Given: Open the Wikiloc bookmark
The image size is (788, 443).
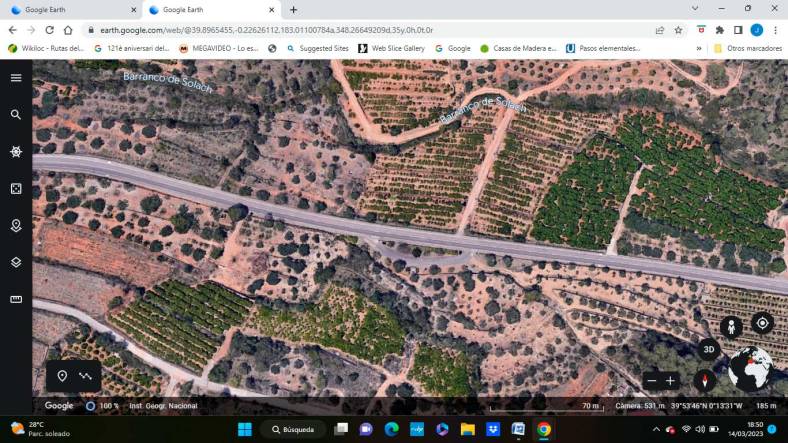Looking at the screenshot, I should point(46,48).
